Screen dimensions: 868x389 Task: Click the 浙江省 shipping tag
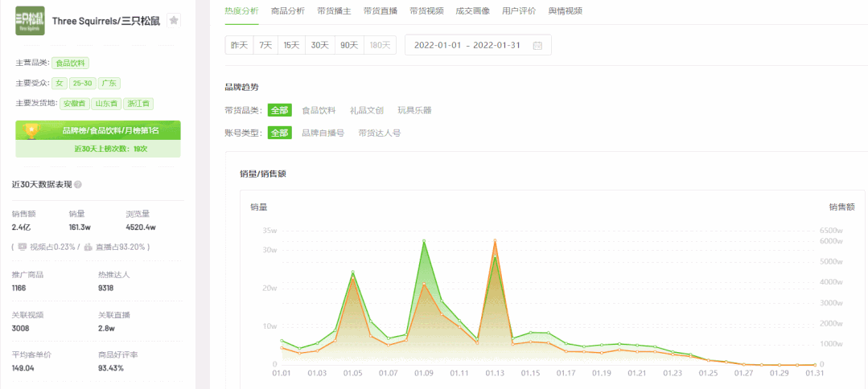138,104
